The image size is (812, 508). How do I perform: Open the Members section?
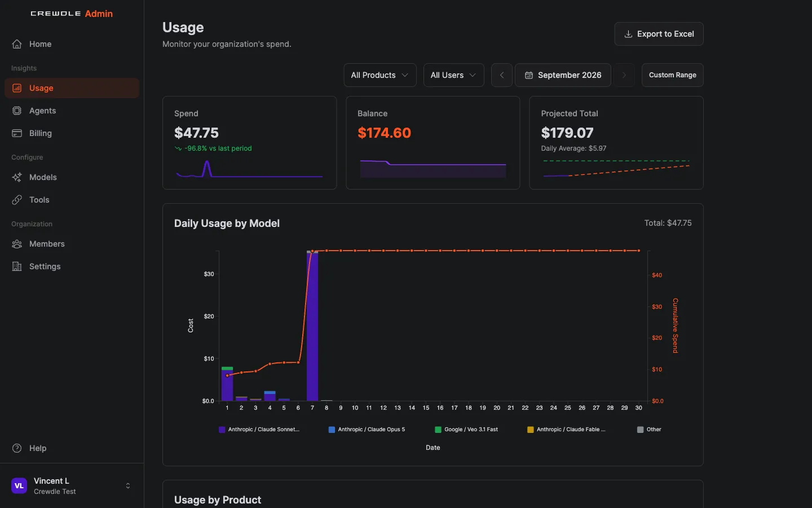72,244
